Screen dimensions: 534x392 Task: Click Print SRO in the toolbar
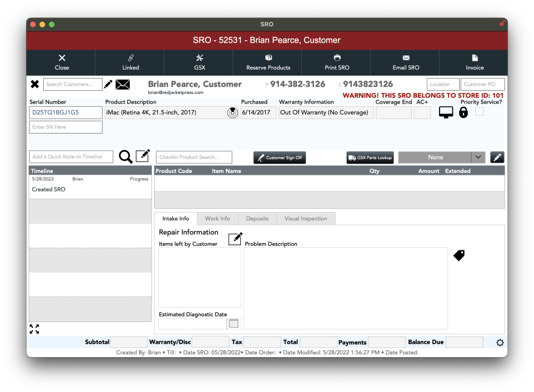click(336, 62)
